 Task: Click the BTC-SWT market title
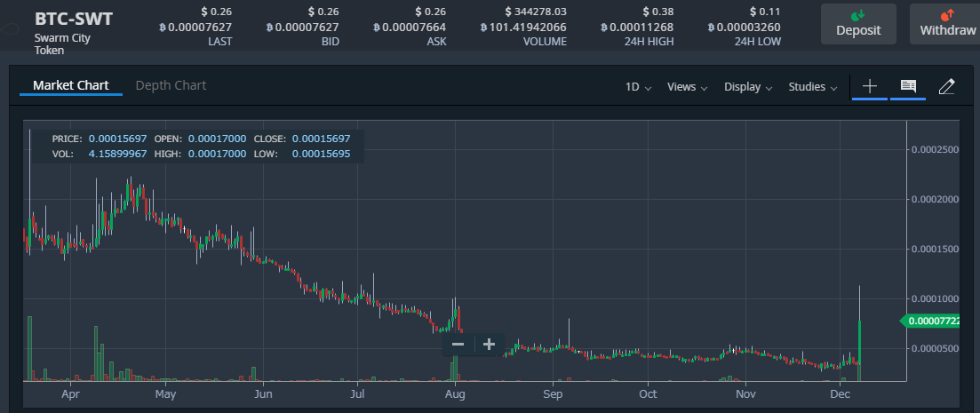[x=74, y=19]
